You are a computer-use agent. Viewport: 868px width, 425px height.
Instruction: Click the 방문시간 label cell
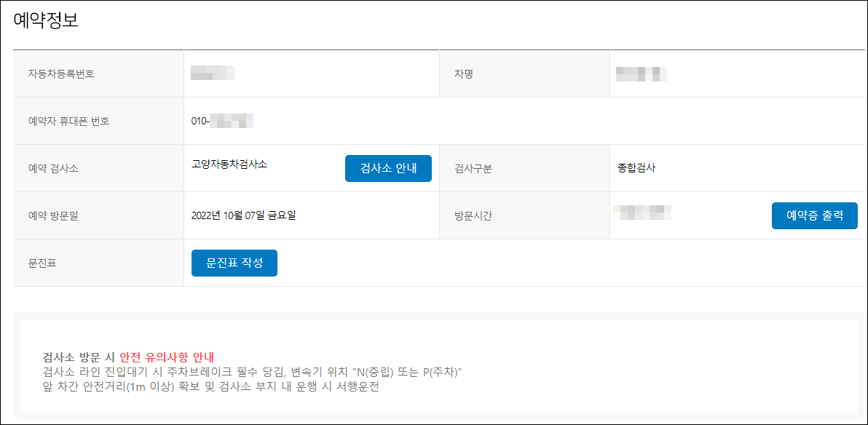(x=476, y=215)
